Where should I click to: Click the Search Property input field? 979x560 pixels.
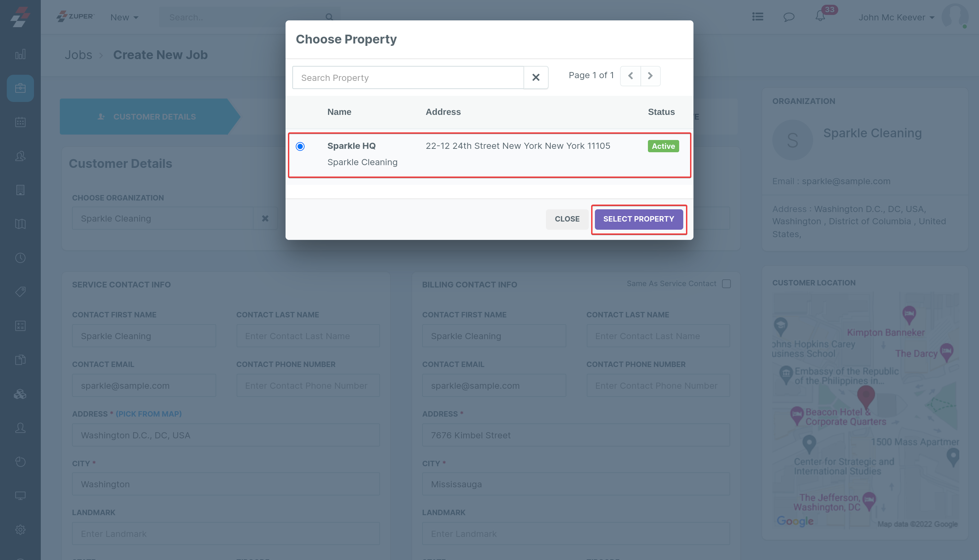408,78
